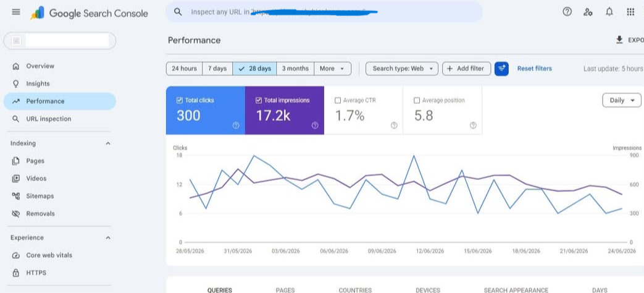Uncheck the Total clicks checkbox
The image size is (644, 293).
(179, 100)
